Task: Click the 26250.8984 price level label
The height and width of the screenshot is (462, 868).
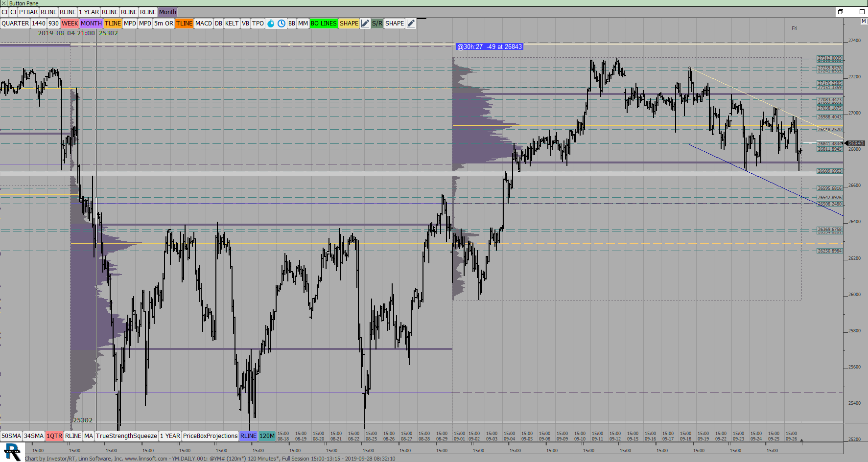Action: [x=830, y=251]
